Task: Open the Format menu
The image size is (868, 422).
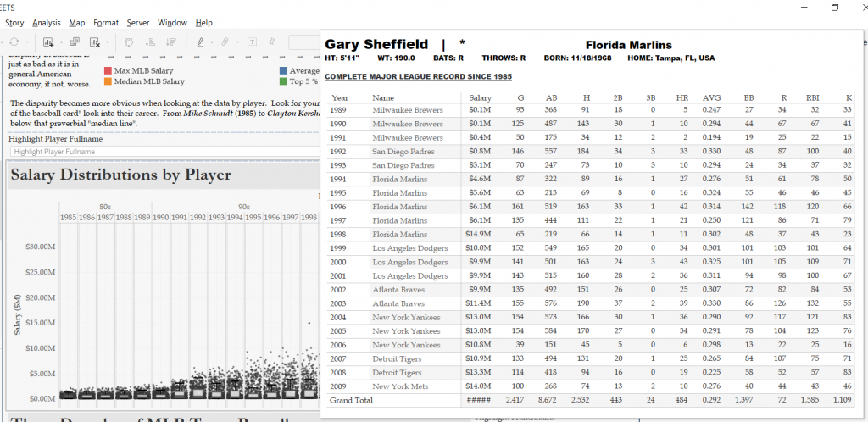Action: coord(106,23)
